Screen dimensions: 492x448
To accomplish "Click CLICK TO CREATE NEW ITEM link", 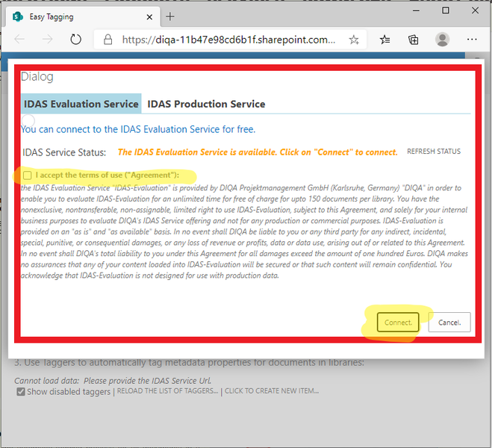I will [x=272, y=391].
